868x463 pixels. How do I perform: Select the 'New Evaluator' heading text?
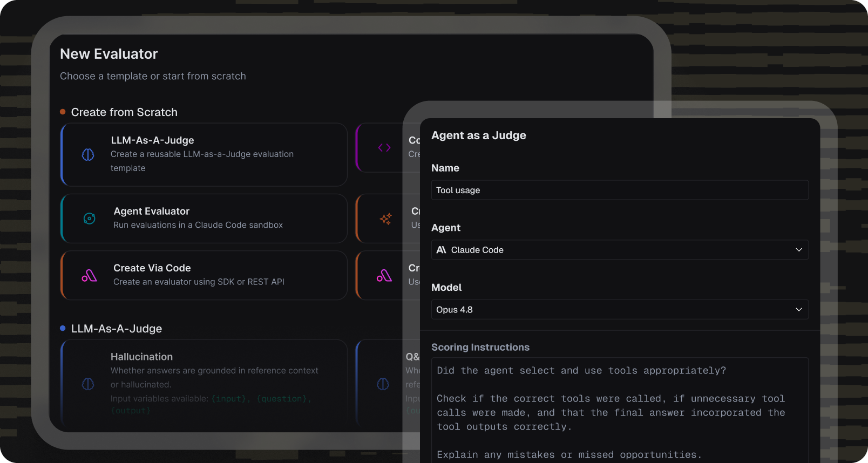(x=109, y=54)
